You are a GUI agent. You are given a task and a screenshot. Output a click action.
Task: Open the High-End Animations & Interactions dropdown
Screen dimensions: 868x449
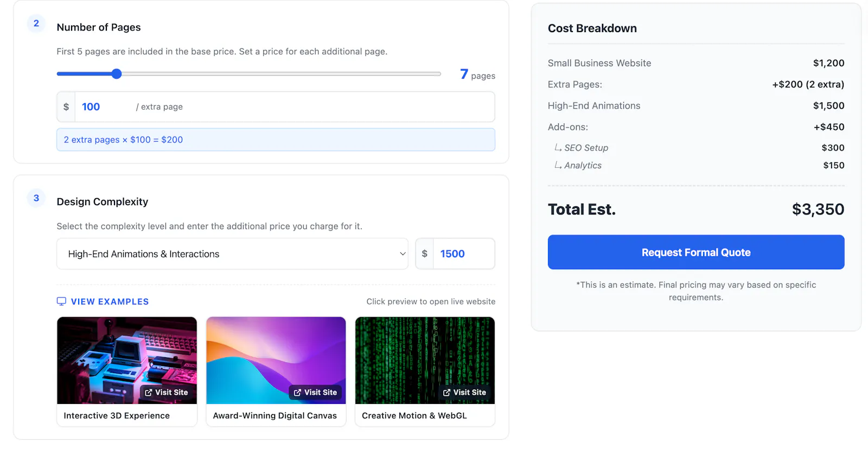pos(232,254)
